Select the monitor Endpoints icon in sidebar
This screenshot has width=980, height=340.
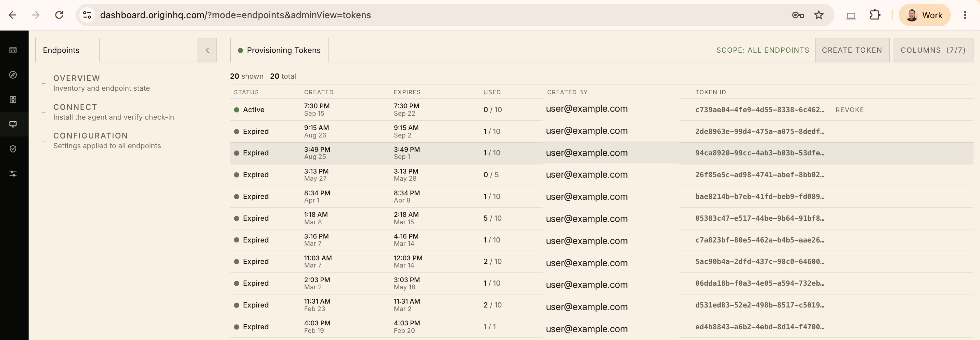[13, 124]
